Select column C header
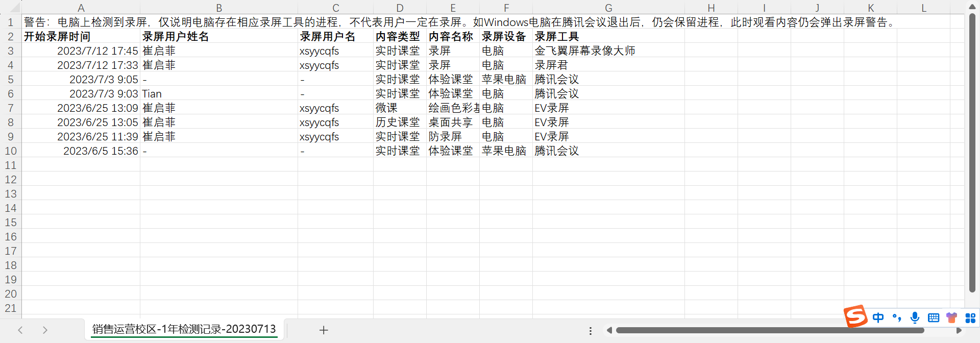The image size is (980, 343). (335, 8)
